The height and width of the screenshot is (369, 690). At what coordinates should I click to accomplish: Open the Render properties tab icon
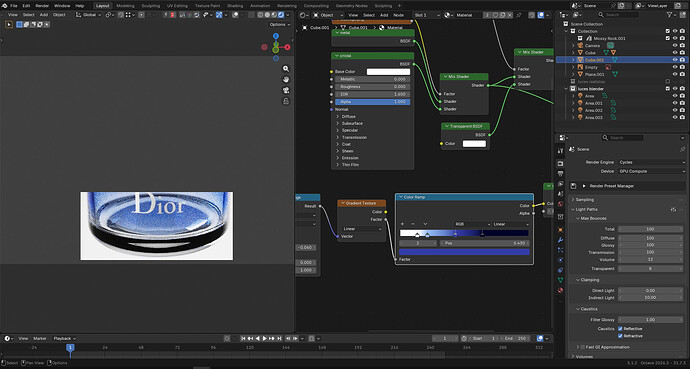[x=560, y=164]
